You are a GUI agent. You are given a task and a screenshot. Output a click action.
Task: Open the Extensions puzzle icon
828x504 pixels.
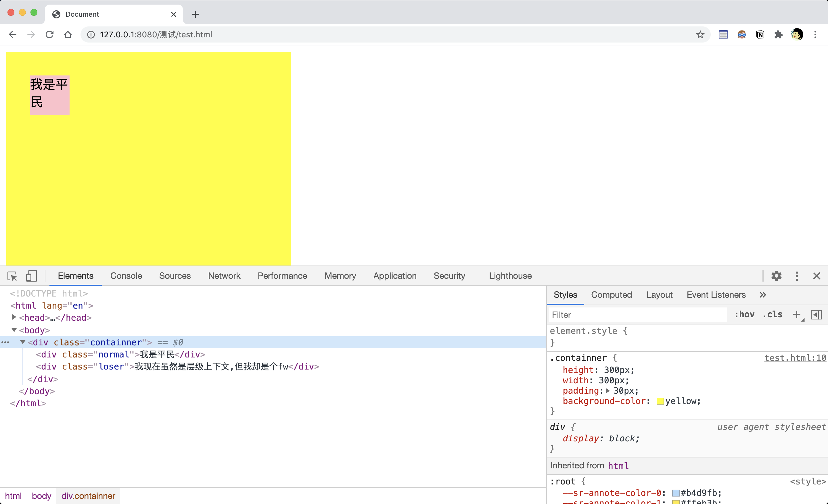coord(778,34)
